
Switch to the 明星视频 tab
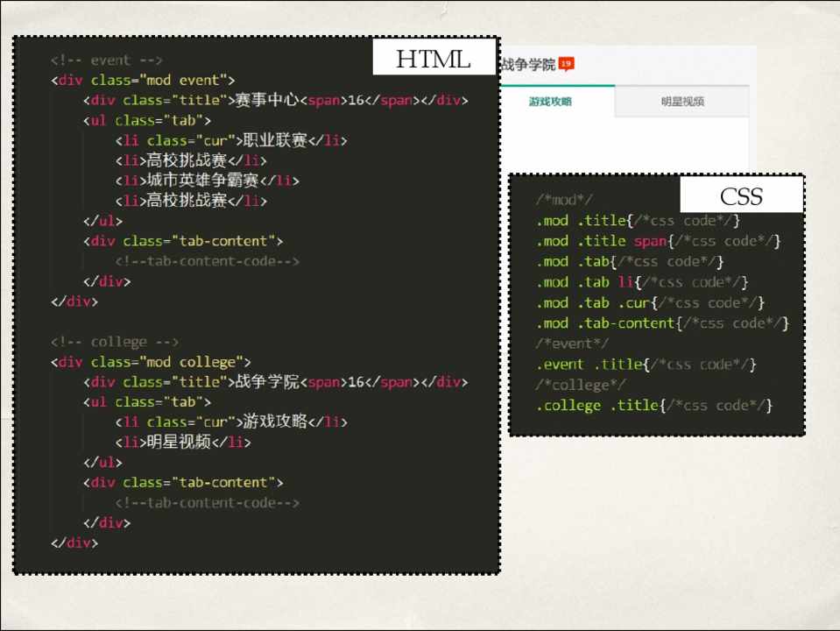(x=682, y=102)
